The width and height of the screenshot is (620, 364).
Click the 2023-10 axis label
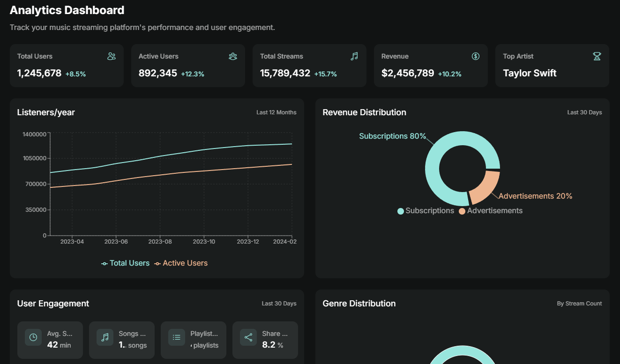click(204, 242)
